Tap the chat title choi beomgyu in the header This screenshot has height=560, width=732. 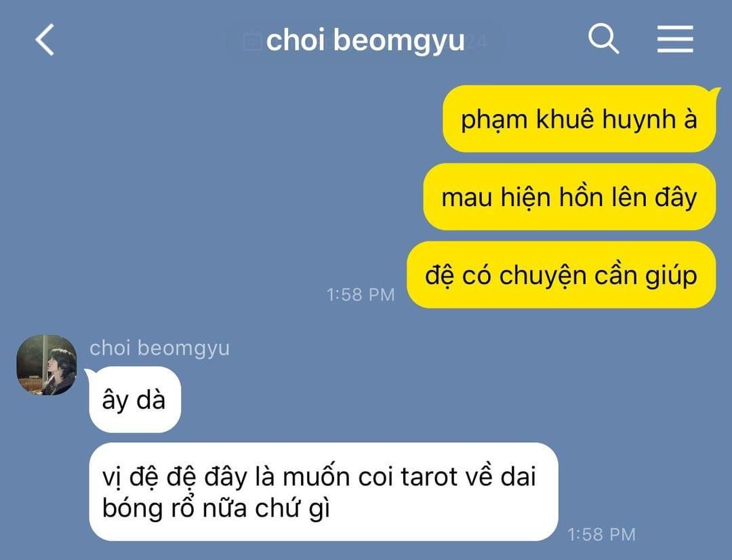[365, 40]
